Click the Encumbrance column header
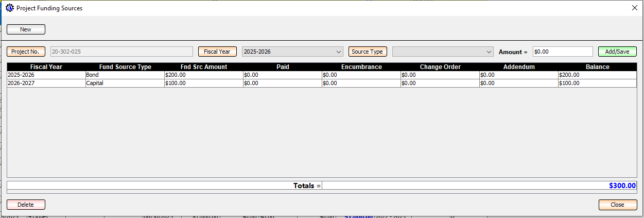The width and height of the screenshot is (644, 218). point(361,67)
